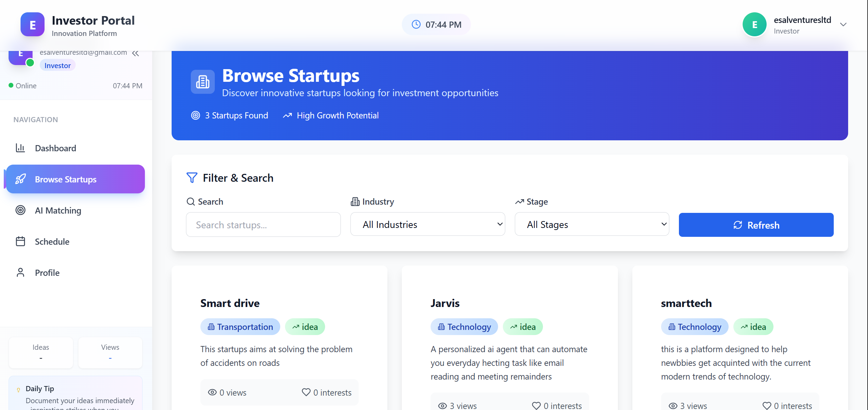Collapse the sidebar with the double chevron
868x410 pixels.
[x=136, y=53]
